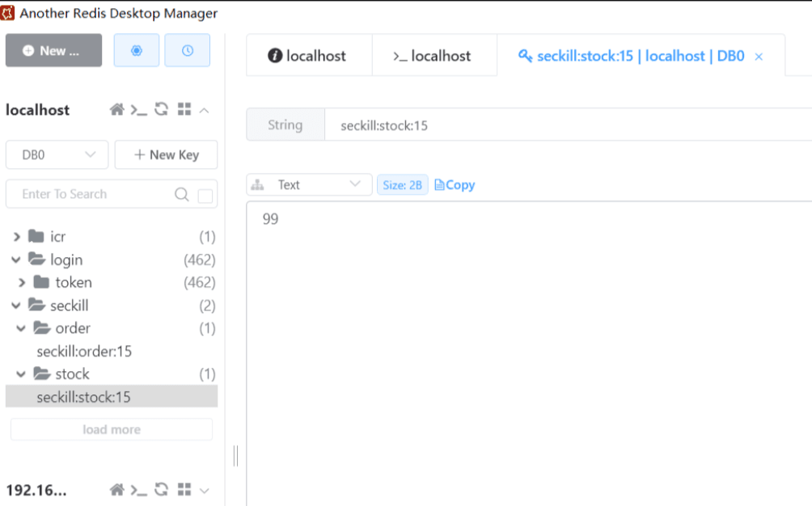Screen dimensions: 812x506
Task: Click the New Key button
Action: pyautogui.click(x=166, y=154)
